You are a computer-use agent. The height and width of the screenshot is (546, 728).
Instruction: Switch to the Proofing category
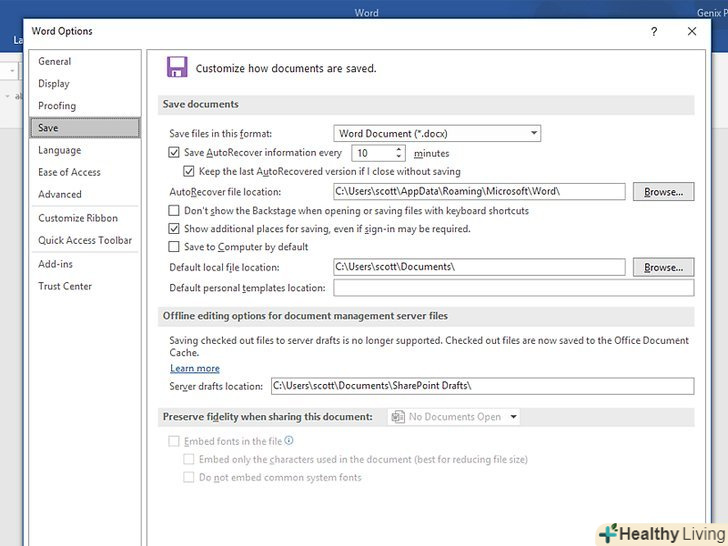pyautogui.click(x=57, y=106)
